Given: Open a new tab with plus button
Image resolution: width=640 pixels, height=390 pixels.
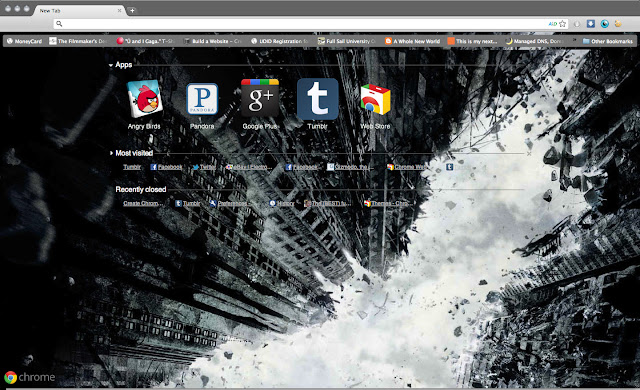Looking at the screenshot, I should coord(132,11).
